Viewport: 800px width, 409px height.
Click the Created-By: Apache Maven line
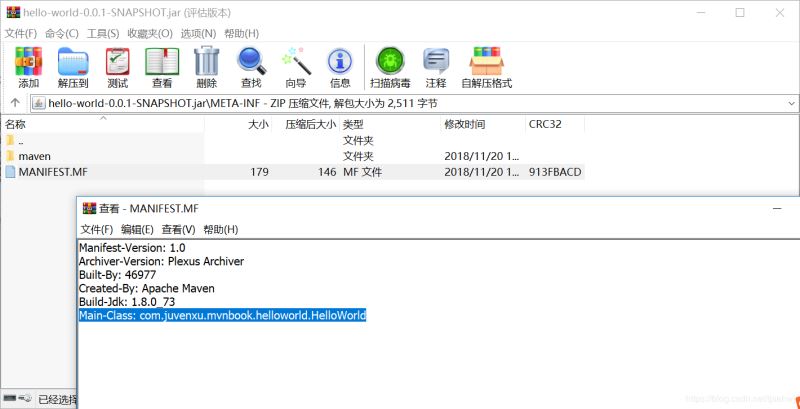click(x=146, y=289)
